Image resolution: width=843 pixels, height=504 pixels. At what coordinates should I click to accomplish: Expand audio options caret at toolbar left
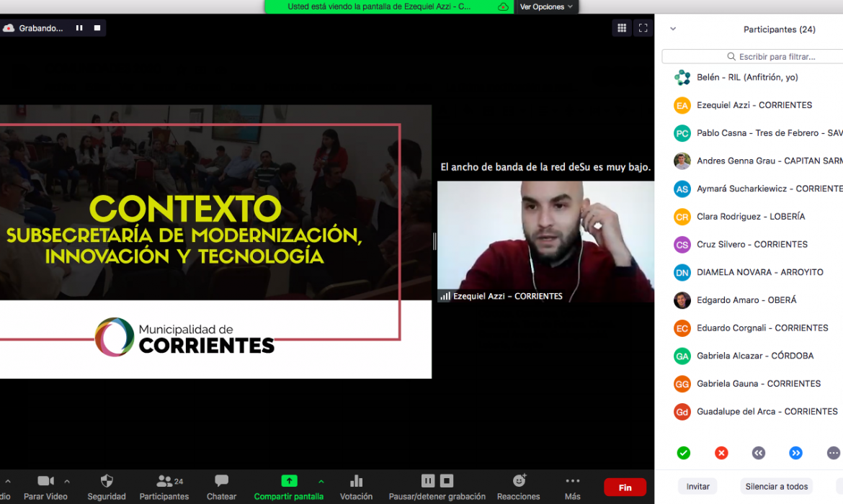[x=7, y=482]
